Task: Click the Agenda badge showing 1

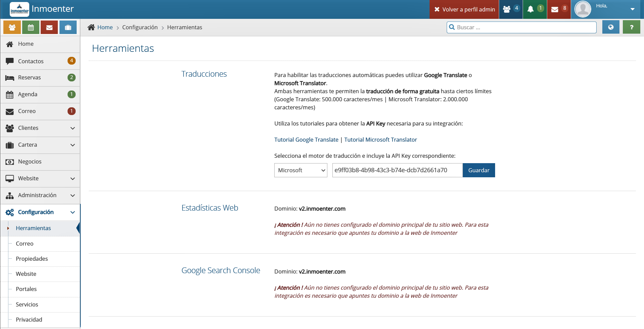Action: (71, 94)
